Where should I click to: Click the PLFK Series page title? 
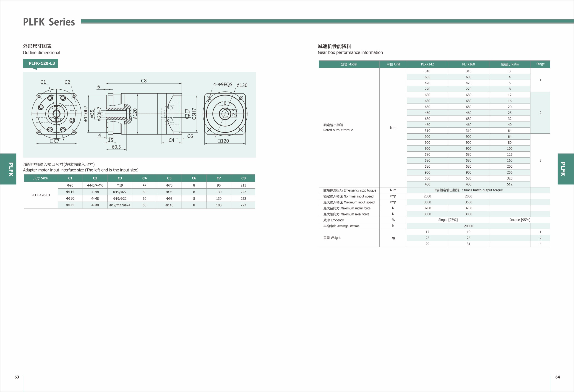pyautogui.click(x=49, y=22)
